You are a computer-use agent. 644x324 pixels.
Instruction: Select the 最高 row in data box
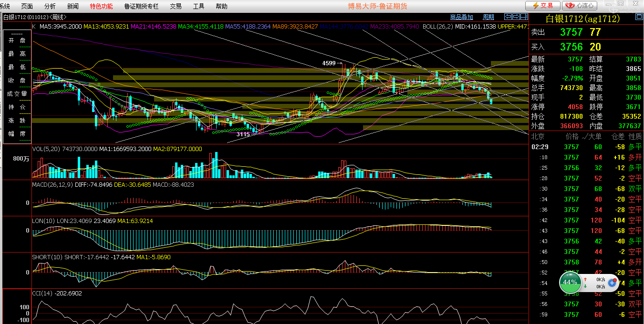(x=17, y=54)
